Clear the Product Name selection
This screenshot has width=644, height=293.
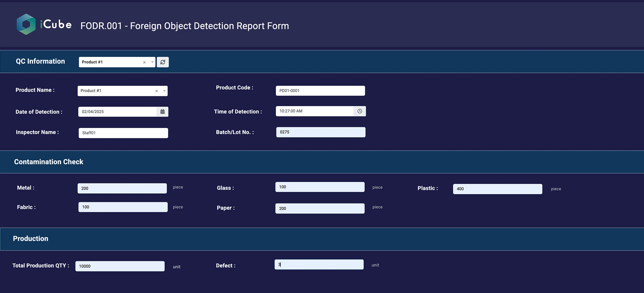tap(157, 91)
